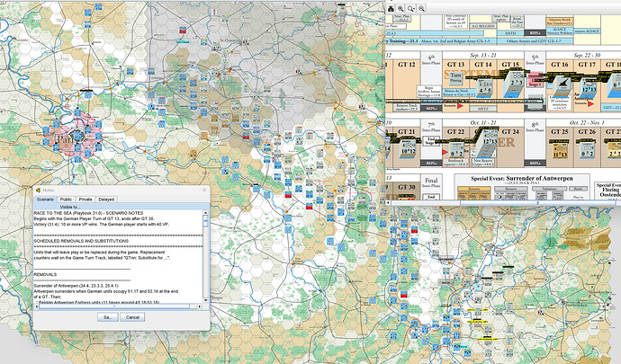The width and height of the screenshot is (621, 364).
Task: Select the 12-7-13 counter under GT 17
Action: (589, 90)
